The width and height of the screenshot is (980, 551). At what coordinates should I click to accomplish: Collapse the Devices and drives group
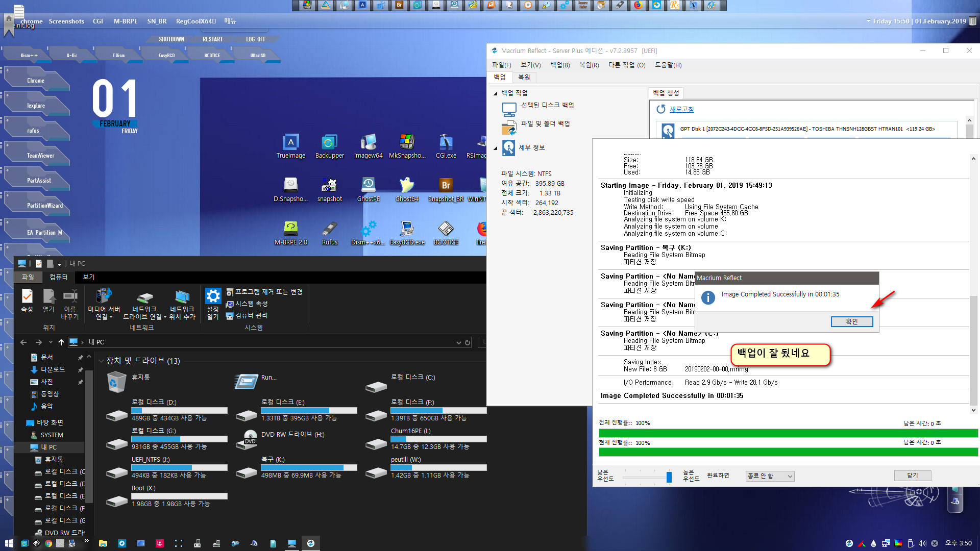pos(101,361)
